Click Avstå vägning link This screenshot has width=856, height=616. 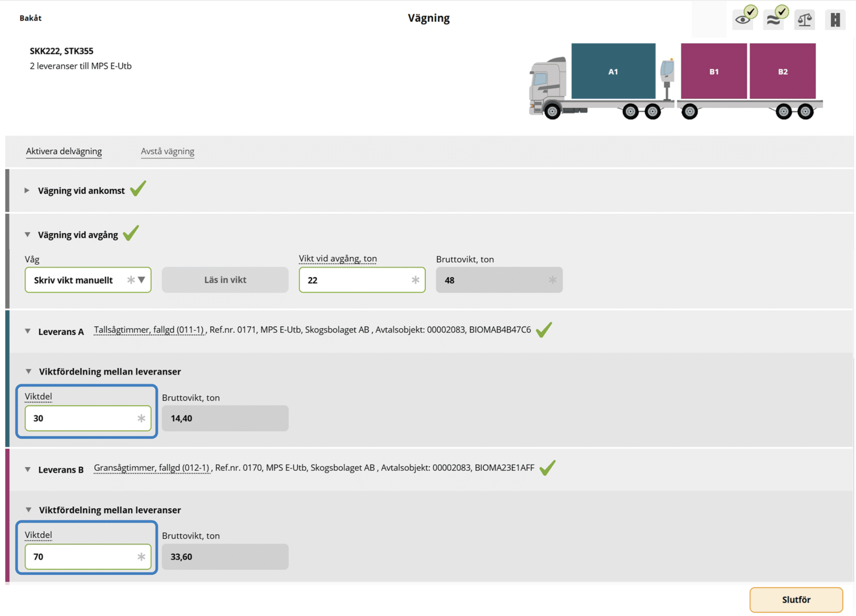pyautogui.click(x=167, y=151)
